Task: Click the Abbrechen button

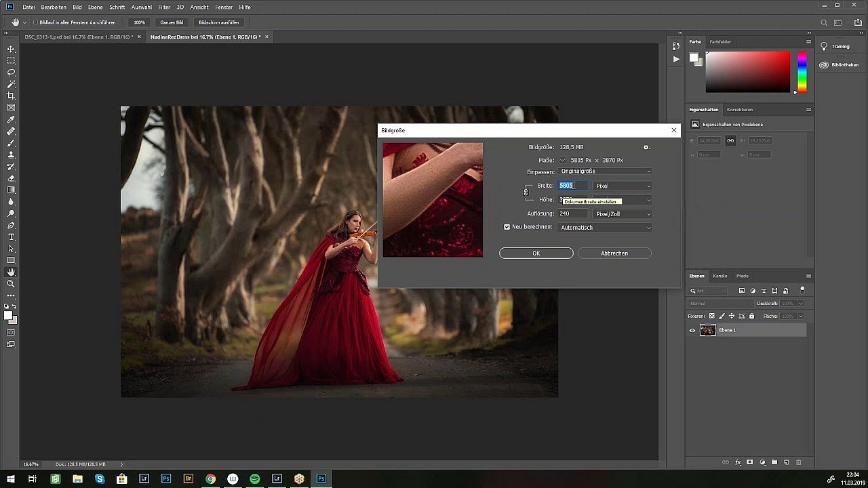Action: [x=614, y=253]
